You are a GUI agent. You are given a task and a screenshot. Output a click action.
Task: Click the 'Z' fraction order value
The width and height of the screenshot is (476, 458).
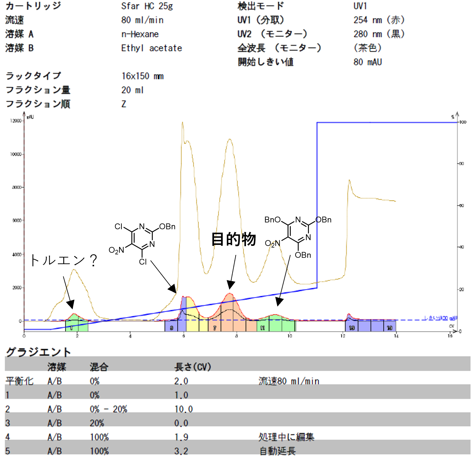pos(124,104)
